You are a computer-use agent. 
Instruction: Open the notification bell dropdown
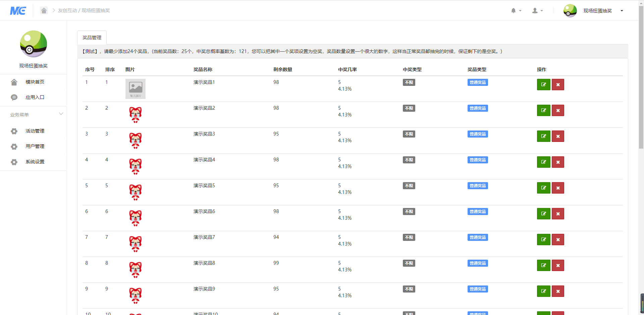(516, 11)
